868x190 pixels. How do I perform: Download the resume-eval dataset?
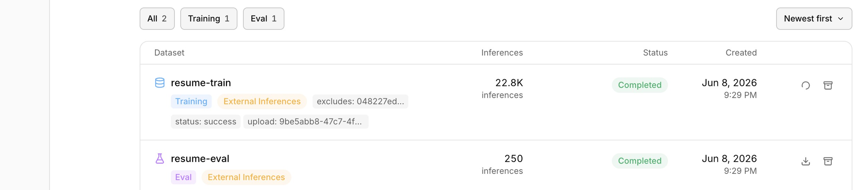(805, 161)
